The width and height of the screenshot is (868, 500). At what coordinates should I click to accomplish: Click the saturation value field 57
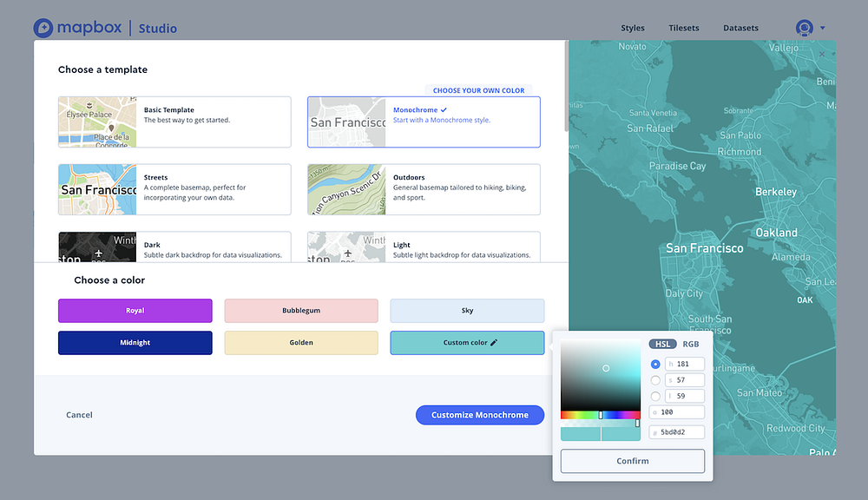tap(685, 380)
